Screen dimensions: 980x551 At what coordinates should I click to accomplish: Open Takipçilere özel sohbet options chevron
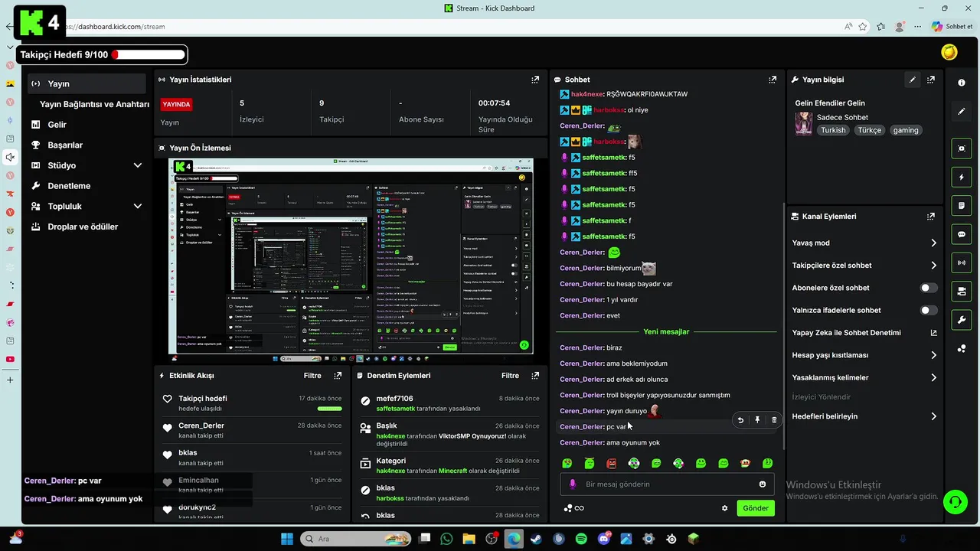pos(933,266)
